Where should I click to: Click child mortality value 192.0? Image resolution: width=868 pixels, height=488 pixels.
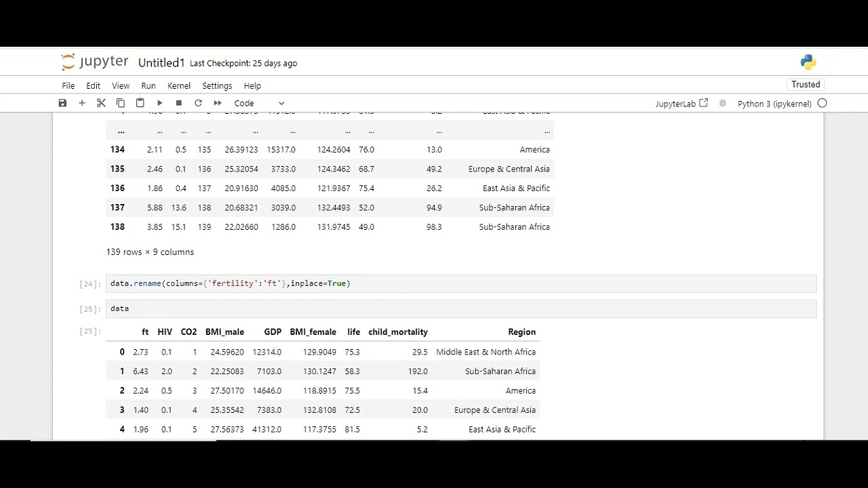[x=418, y=371]
